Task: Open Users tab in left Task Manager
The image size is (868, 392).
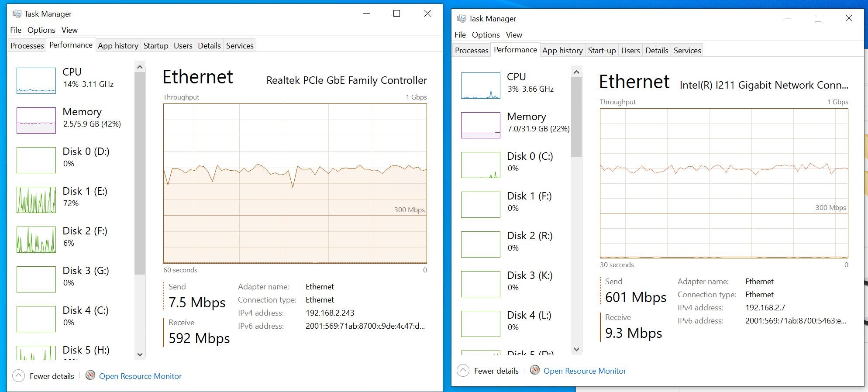Action: coord(183,46)
